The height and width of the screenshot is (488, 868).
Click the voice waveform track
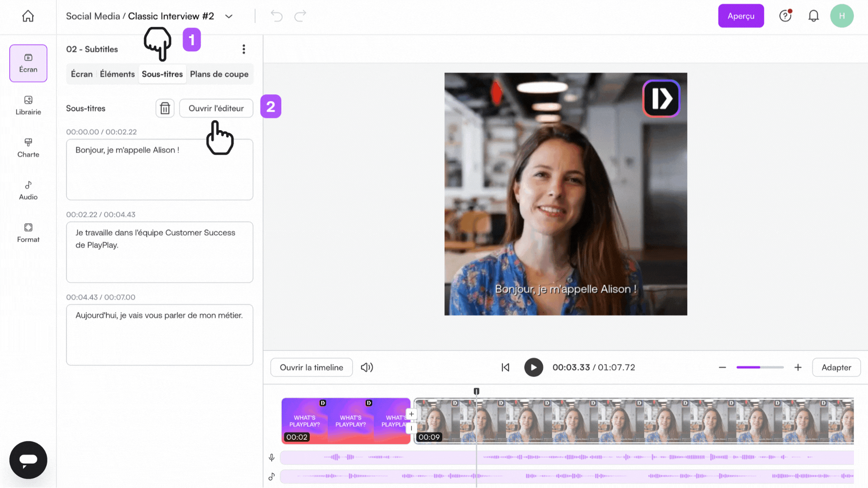pos(567,458)
